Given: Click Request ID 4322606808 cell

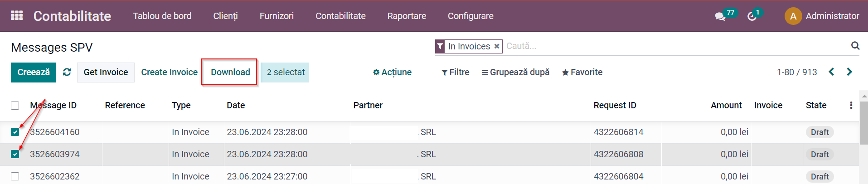Looking at the screenshot, I should tap(618, 154).
